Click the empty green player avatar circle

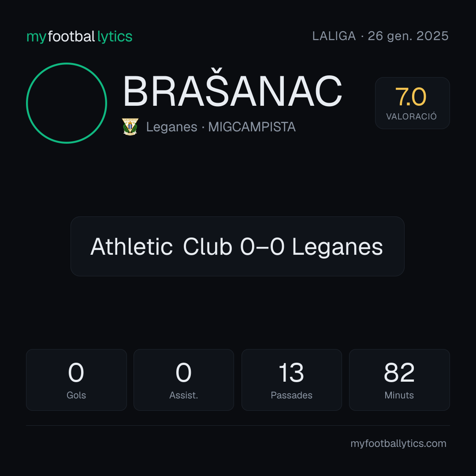[x=67, y=103]
